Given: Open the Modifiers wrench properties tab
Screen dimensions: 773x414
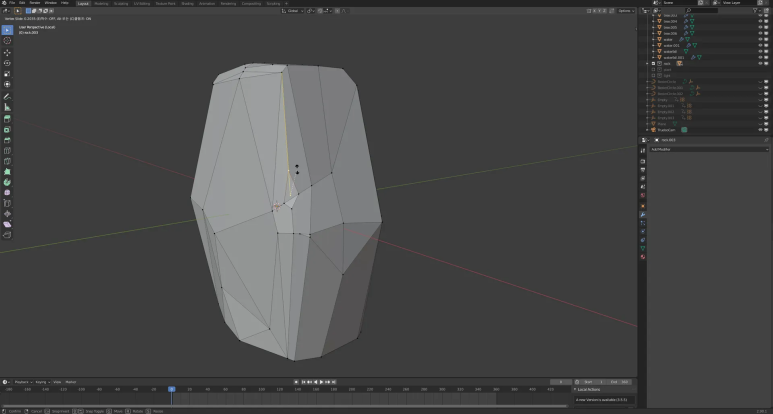Looking at the screenshot, I should coord(642,214).
